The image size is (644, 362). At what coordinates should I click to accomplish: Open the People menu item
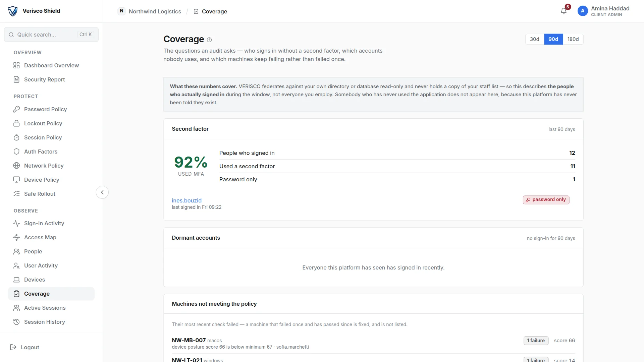click(x=51, y=251)
